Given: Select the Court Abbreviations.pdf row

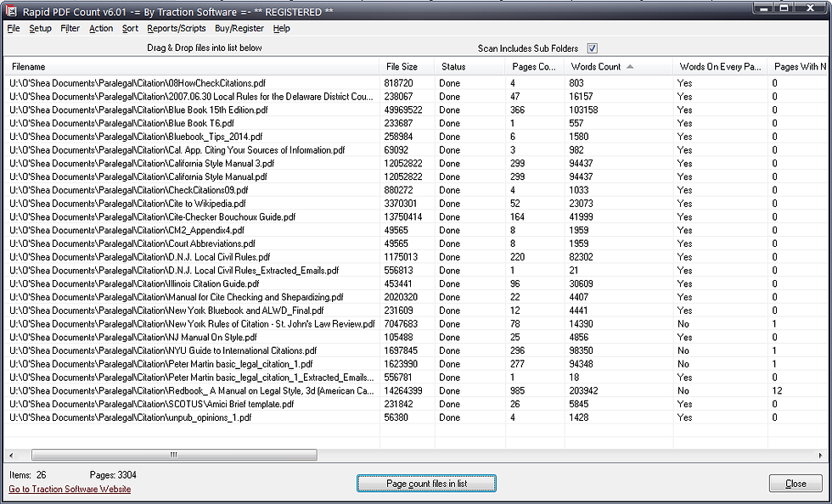Looking at the screenshot, I should coord(415,244).
